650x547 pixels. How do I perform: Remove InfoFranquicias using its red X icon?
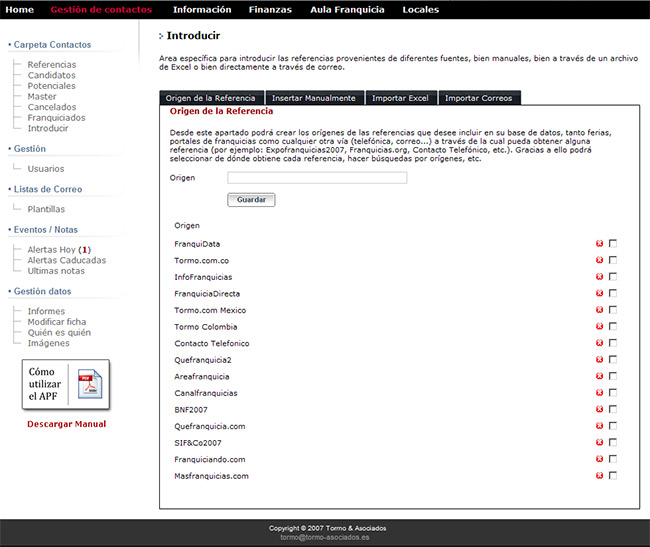pos(600,277)
